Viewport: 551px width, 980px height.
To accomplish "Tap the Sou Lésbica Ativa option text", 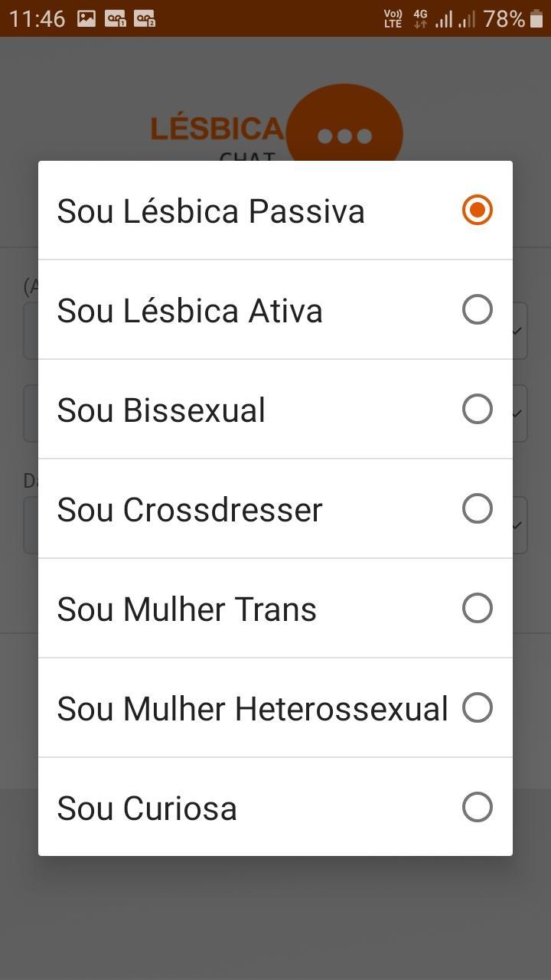I will tap(190, 311).
